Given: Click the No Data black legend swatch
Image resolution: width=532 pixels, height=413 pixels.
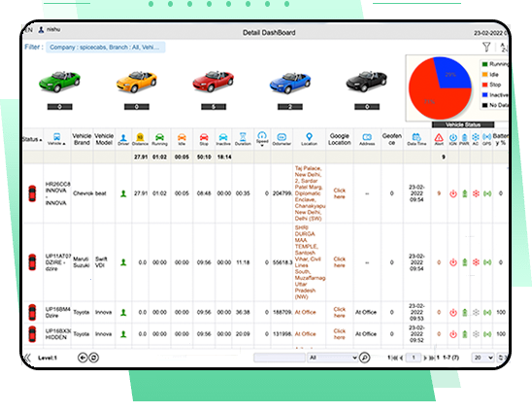Looking at the screenshot, I should tap(484, 105).
